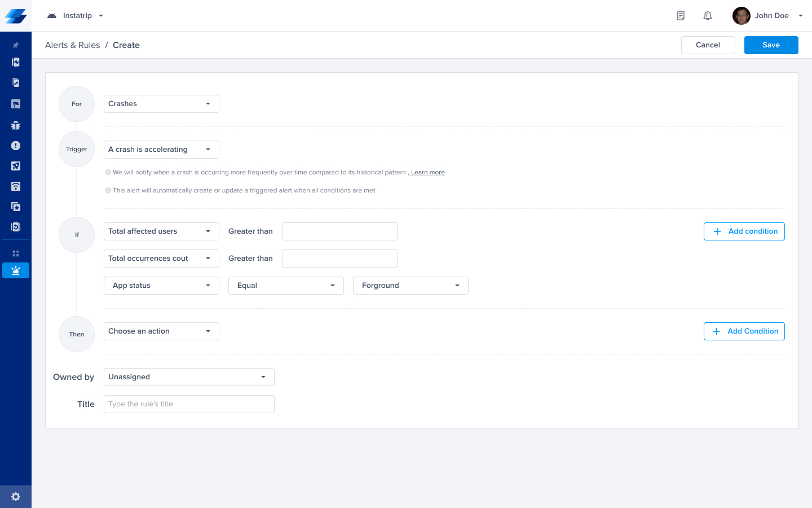Click the 'For' step circle
This screenshot has height=508, width=812.
tap(77, 104)
